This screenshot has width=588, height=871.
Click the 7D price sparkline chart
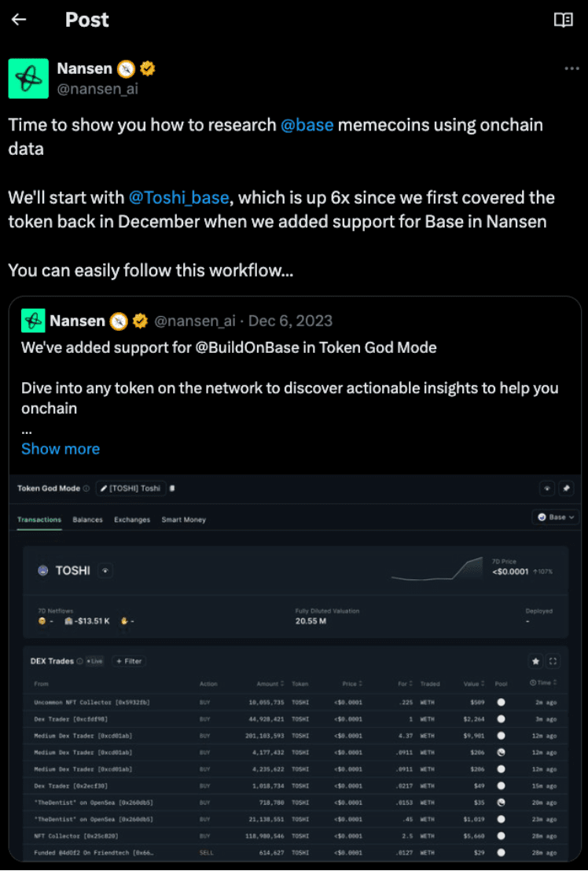[x=437, y=571]
